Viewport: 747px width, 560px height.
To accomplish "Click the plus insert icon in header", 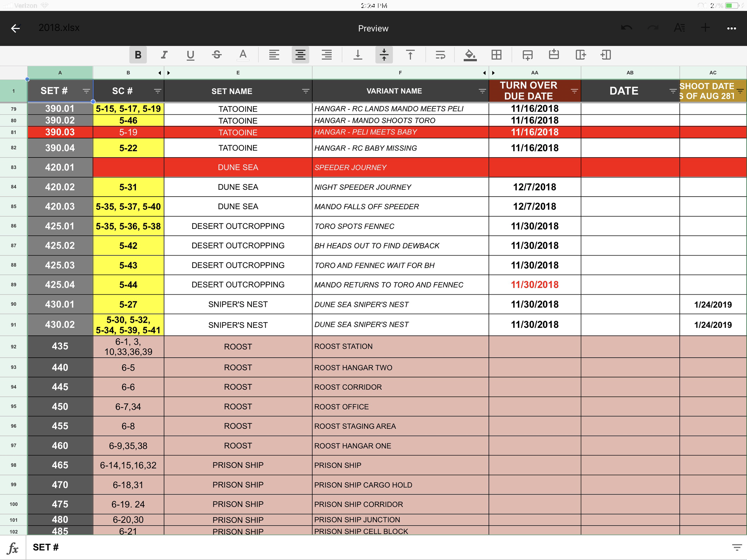I will [705, 28].
